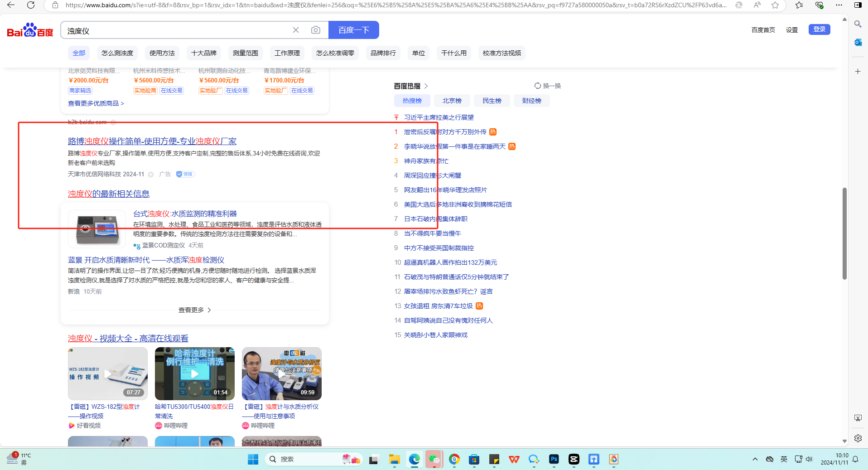This screenshot has height=470, width=868.
Task: Open the 台式浊度仪:水质监测的精准利器 article link
Action: [x=185, y=213]
